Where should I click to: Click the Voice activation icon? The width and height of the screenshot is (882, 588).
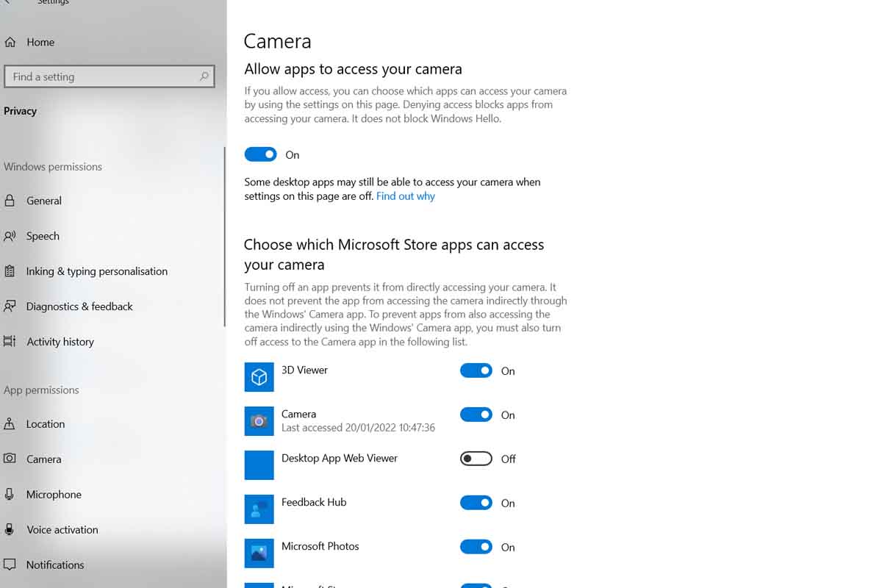[x=10, y=530]
